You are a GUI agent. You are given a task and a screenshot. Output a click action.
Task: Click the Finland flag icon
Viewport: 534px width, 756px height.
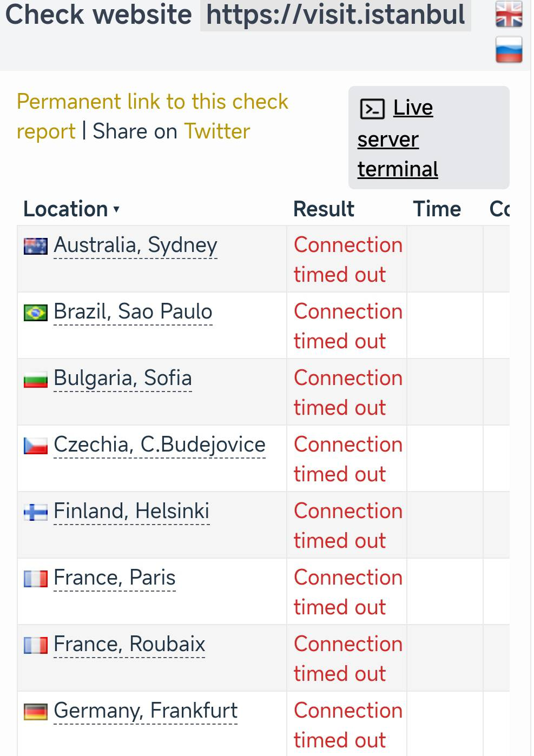(x=36, y=512)
